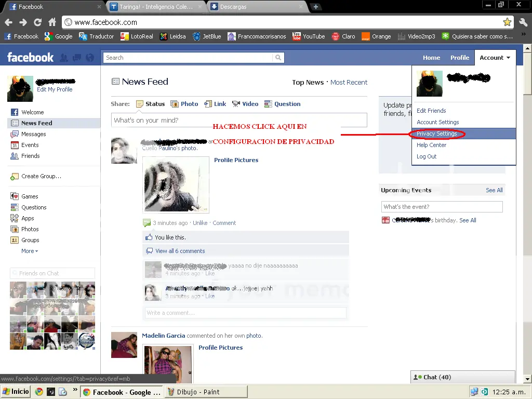Choose Log Out menu entry
The height and width of the screenshot is (399, 532).
[x=427, y=156]
